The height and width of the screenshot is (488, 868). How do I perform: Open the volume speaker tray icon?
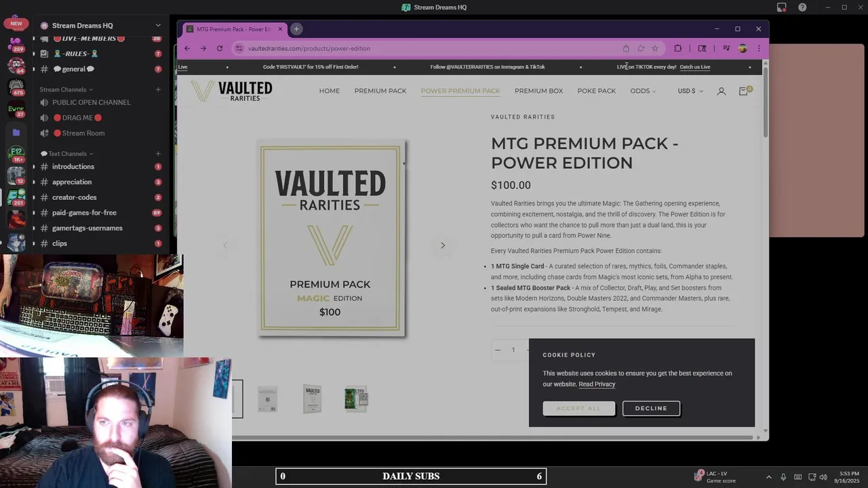823,477
